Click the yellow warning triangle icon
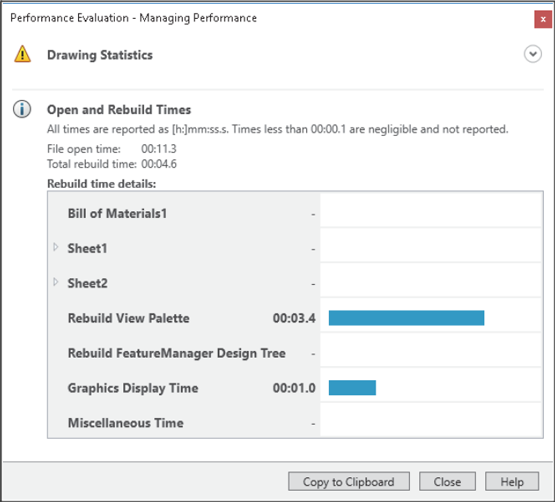The height and width of the screenshot is (502, 555). (22, 54)
